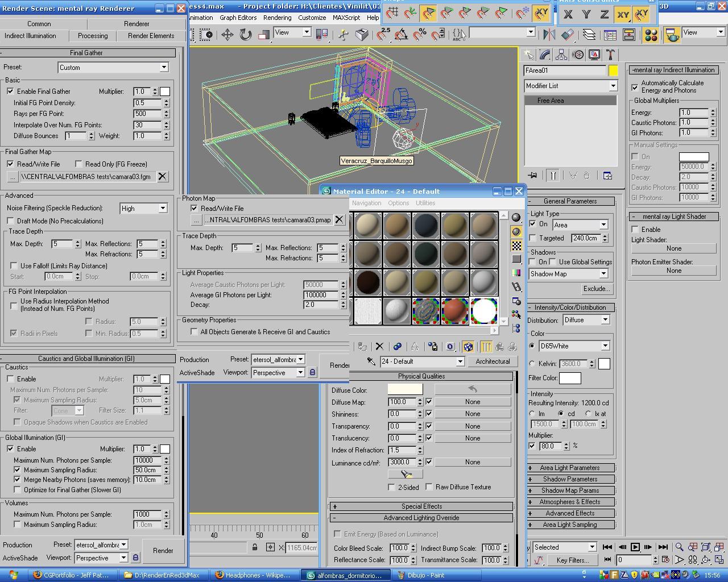Screen dimensions: 728x582
Task: Toggle the Angle Snap button
Action: point(401,35)
